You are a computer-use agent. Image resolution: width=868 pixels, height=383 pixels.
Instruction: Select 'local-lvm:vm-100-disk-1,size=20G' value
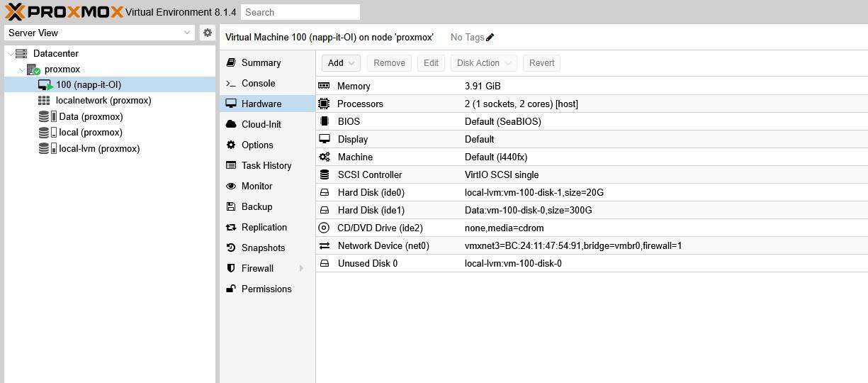tap(534, 192)
